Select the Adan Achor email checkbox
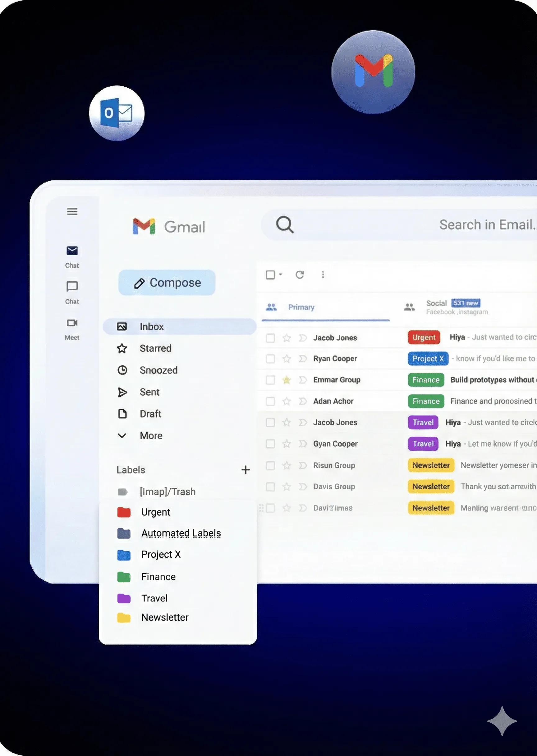The height and width of the screenshot is (756, 537). (270, 401)
